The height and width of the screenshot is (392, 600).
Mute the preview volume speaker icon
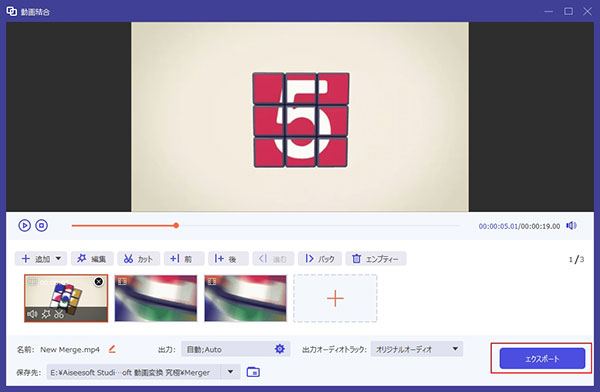pos(571,225)
